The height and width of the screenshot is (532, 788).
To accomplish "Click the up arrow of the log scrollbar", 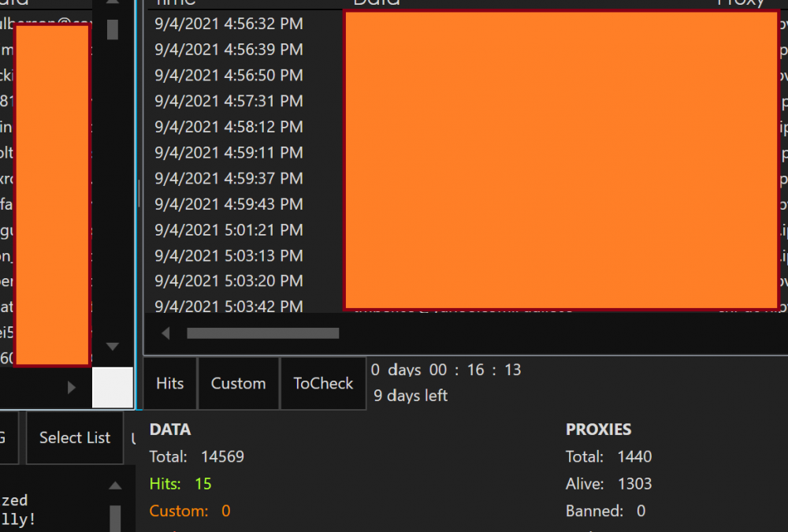I will point(115,485).
